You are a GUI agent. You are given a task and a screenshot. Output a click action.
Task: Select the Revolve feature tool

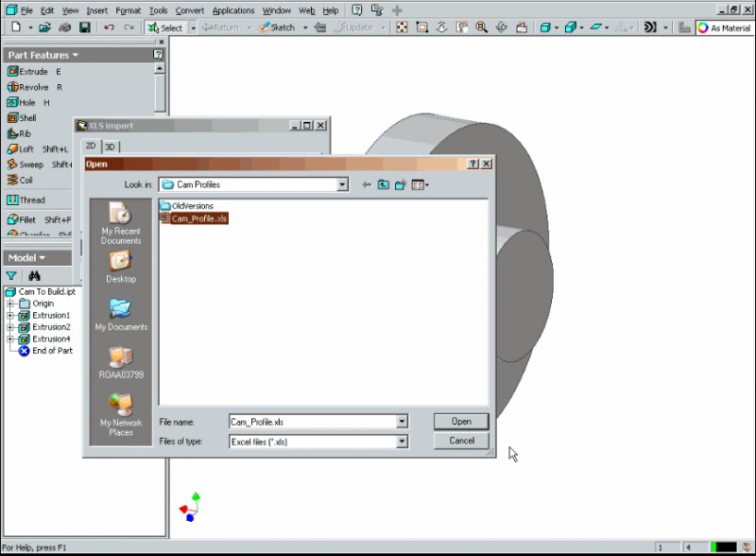tap(35, 87)
